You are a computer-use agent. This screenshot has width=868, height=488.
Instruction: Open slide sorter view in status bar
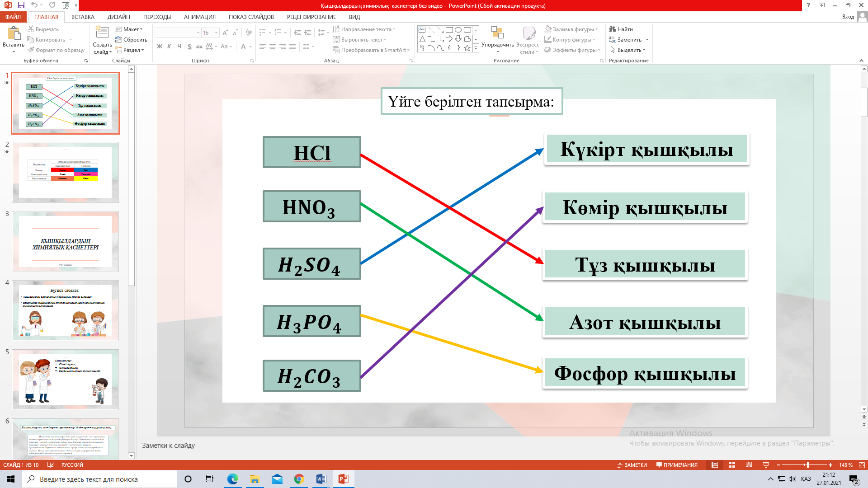(x=732, y=465)
